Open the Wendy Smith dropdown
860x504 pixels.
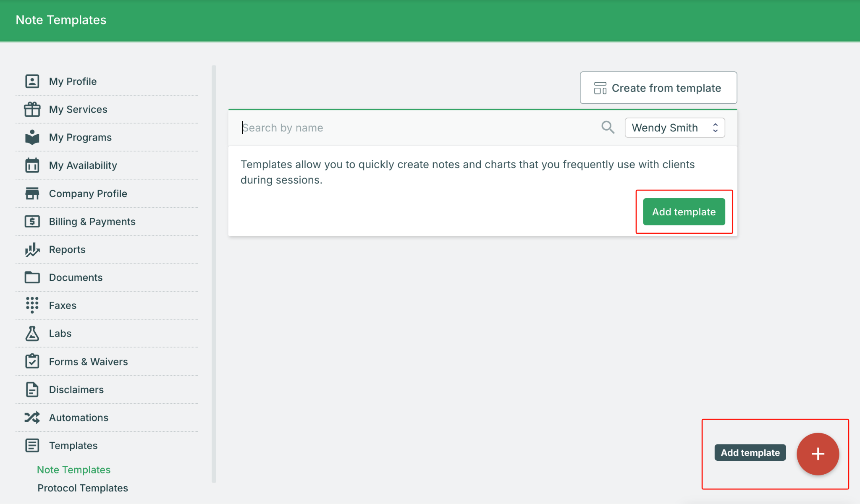click(674, 128)
